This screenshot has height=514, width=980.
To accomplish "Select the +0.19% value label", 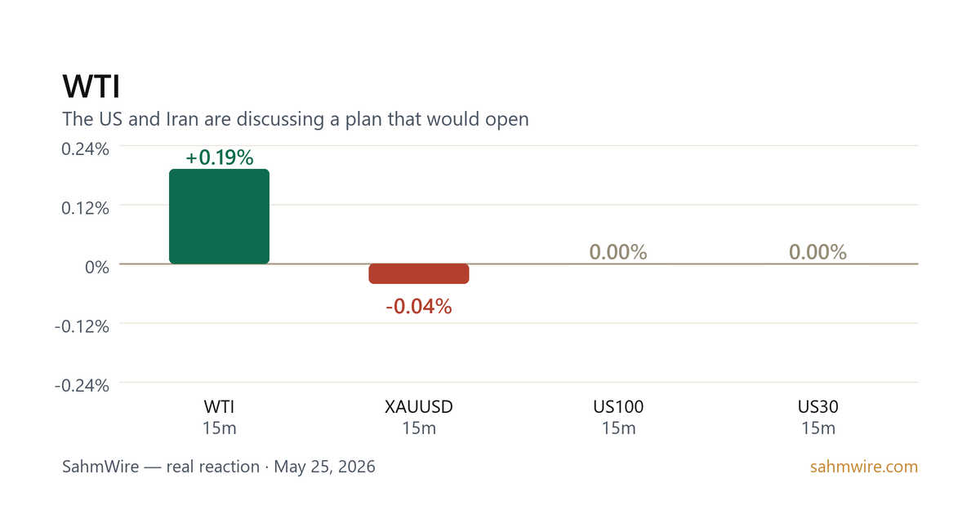I will 219,157.
